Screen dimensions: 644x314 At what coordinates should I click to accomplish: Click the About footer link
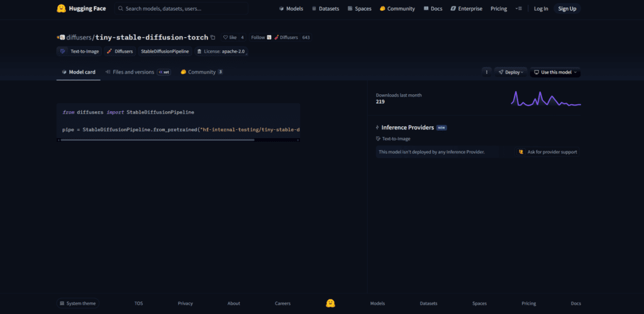(x=234, y=303)
